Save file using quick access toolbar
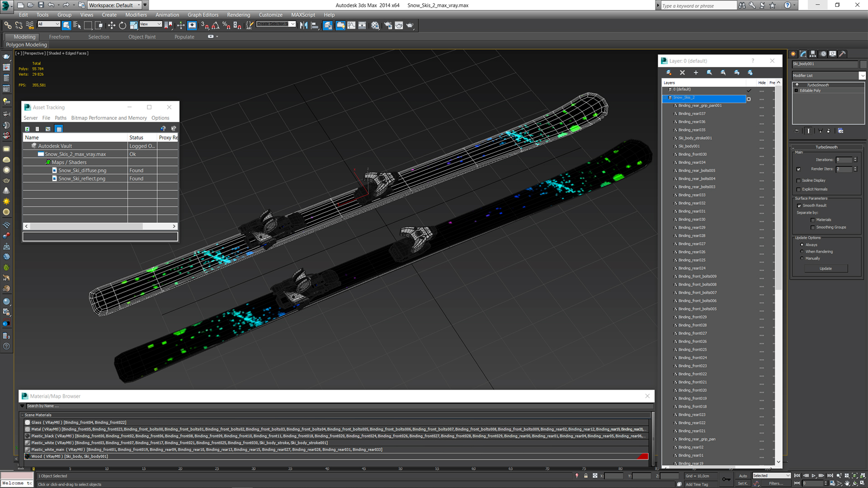The height and width of the screenshot is (488, 868). (x=41, y=5)
